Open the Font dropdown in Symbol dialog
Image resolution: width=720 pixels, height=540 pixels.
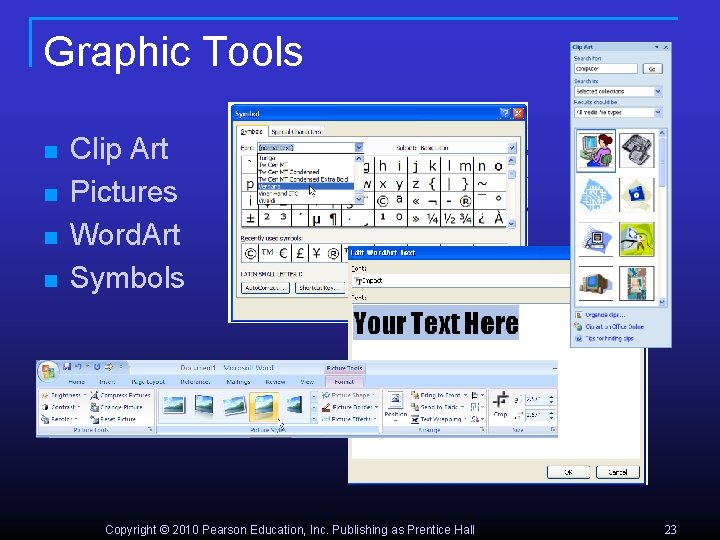(x=359, y=147)
